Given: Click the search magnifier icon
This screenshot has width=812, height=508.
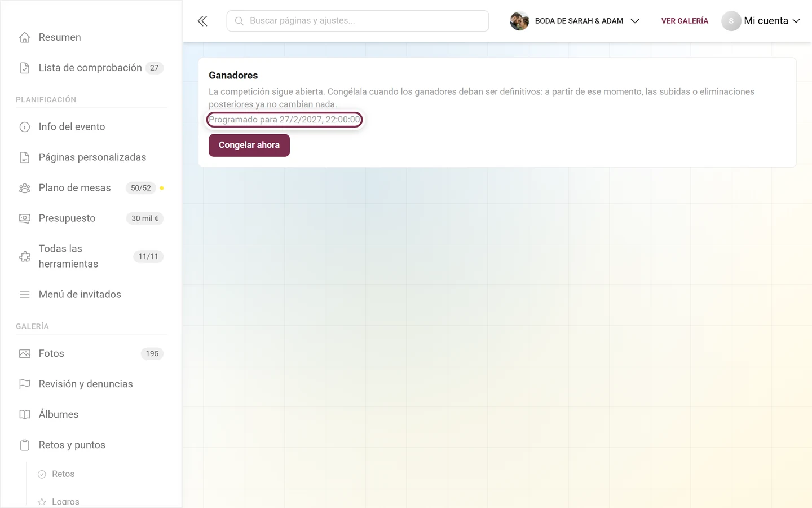Looking at the screenshot, I should click(239, 21).
